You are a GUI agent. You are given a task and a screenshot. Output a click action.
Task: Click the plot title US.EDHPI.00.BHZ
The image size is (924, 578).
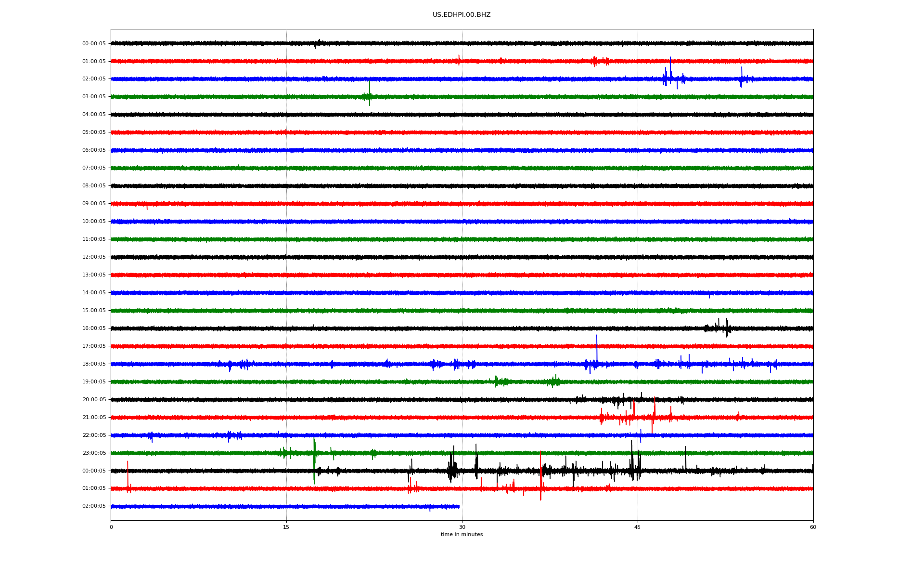coord(461,15)
